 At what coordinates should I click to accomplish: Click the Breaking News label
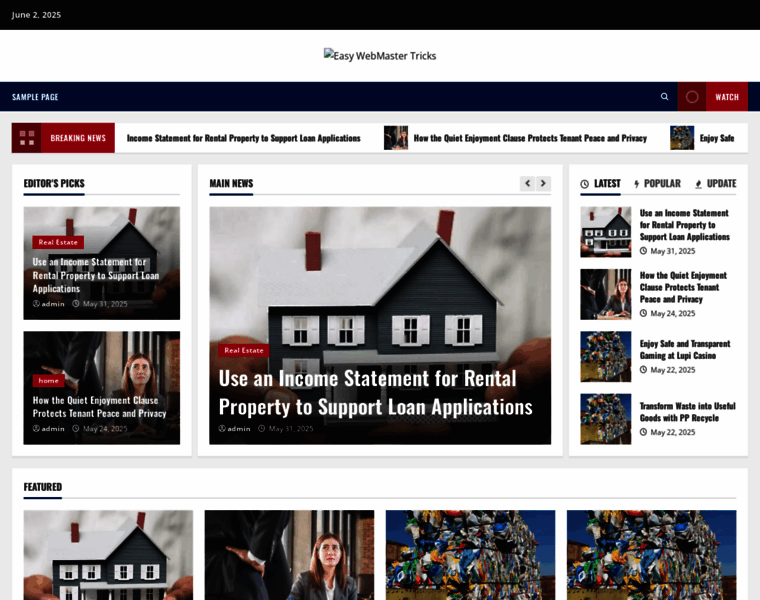(78, 138)
